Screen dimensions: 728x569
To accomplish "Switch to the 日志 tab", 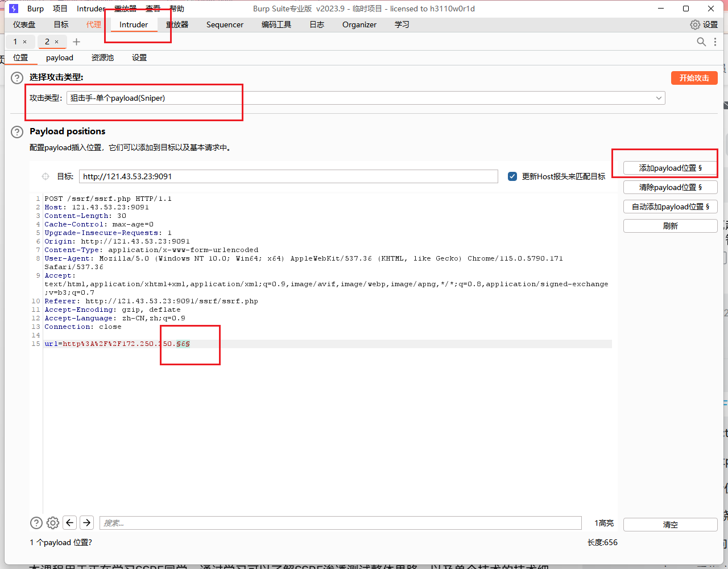I will (x=317, y=24).
